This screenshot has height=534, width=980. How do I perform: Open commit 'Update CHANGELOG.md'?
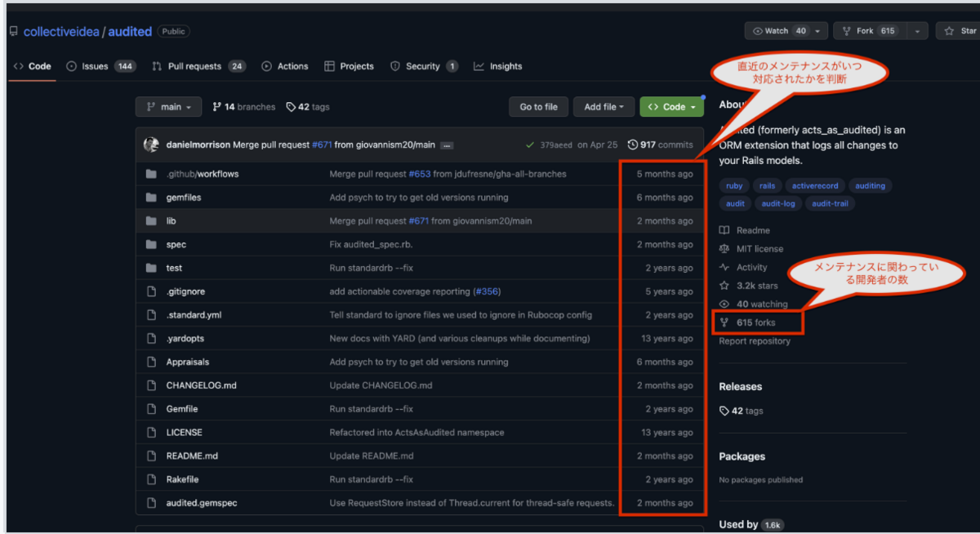pyautogui.click(x=381, y=385)
